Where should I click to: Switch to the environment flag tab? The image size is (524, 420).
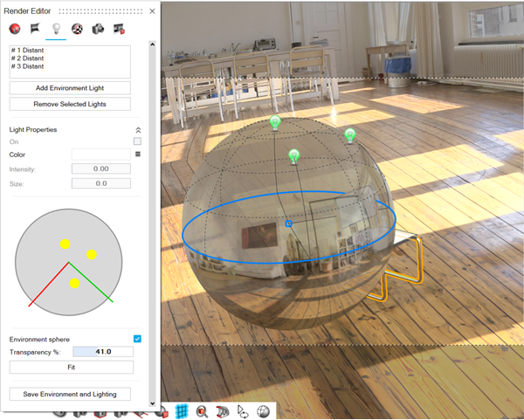click(36, 29)
